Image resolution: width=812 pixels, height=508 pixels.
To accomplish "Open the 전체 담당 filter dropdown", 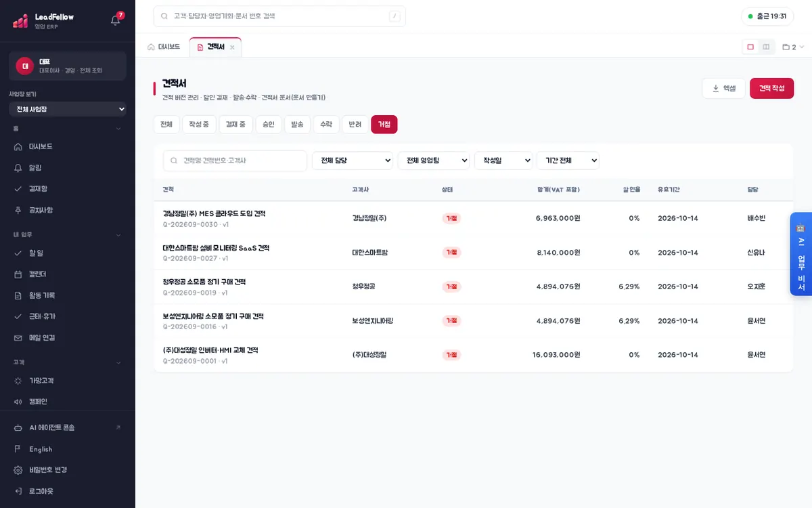I will 353,161.
